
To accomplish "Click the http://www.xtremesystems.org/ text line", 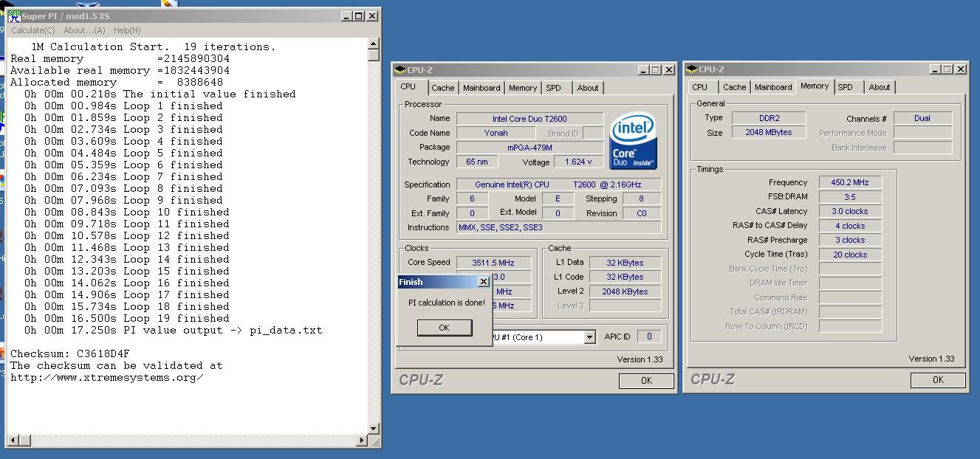I will tap(106, 377).
